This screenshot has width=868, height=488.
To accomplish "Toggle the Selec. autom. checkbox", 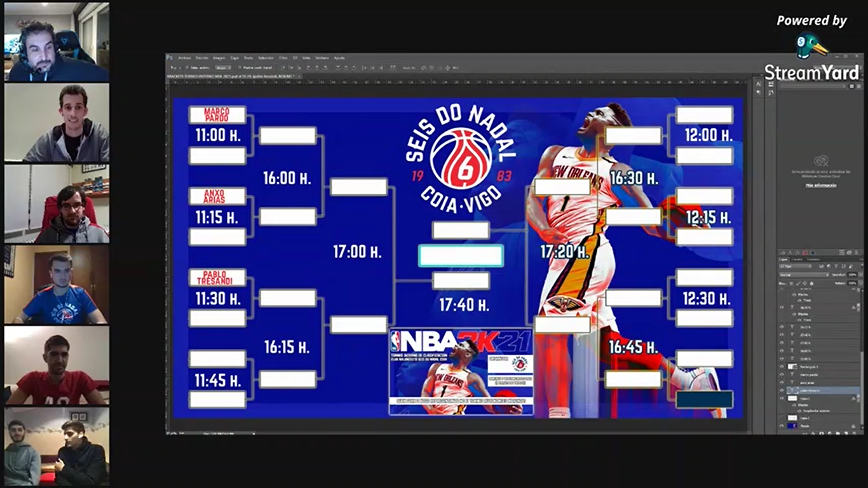I will coord(187,68).
